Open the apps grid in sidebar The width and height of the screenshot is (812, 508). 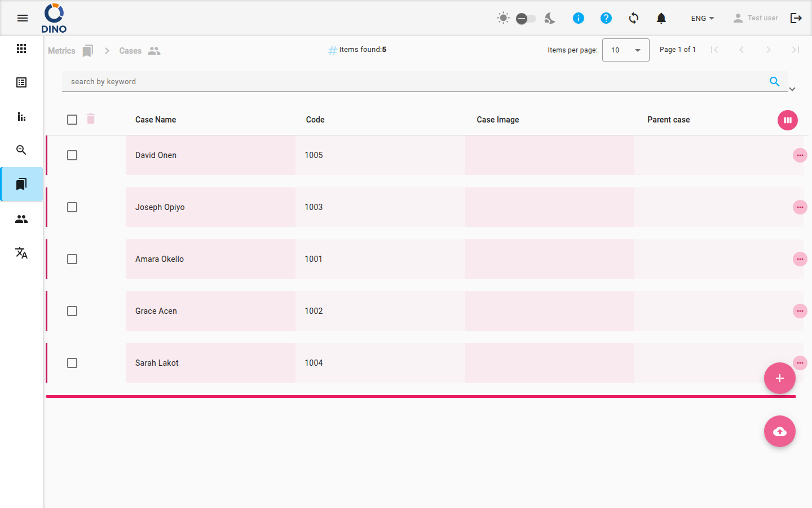click(x=21, y=49)
